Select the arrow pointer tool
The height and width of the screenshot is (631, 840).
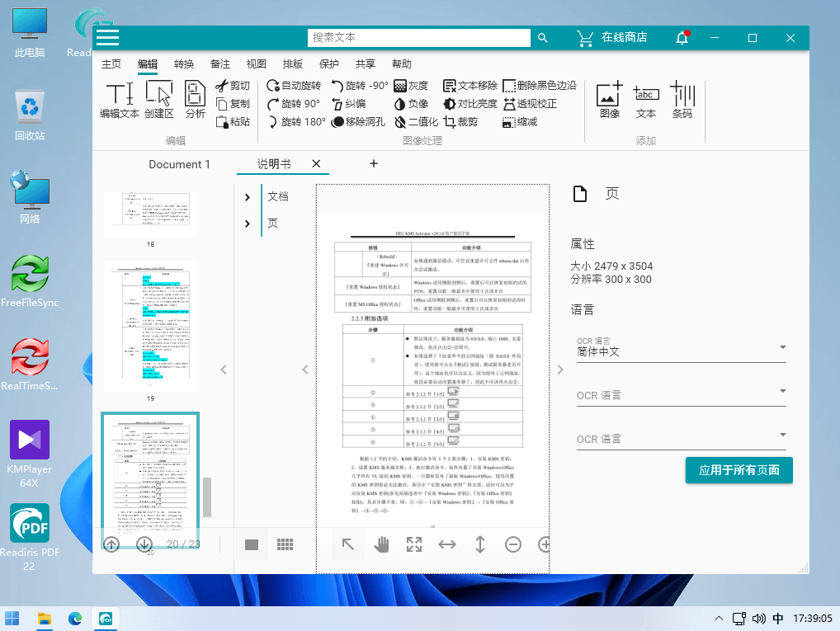pos(348,544)
